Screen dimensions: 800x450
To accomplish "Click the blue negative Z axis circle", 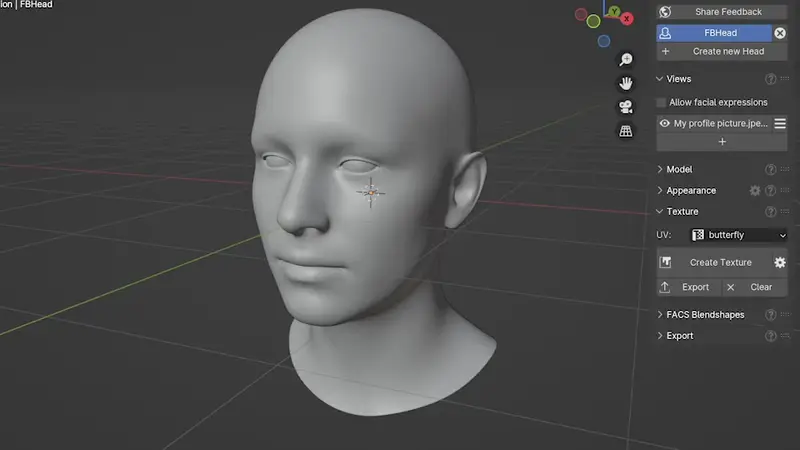I will click(x=604, y=41).
